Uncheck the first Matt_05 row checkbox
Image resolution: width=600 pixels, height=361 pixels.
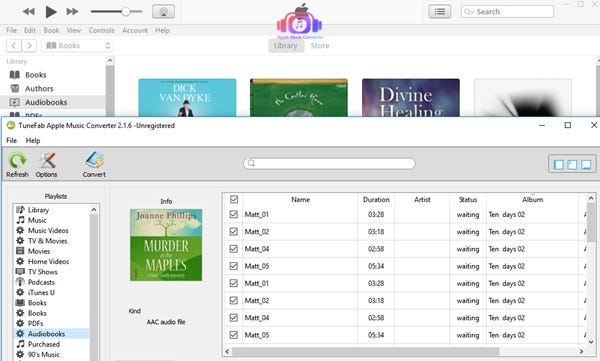(x=234, y=266)
